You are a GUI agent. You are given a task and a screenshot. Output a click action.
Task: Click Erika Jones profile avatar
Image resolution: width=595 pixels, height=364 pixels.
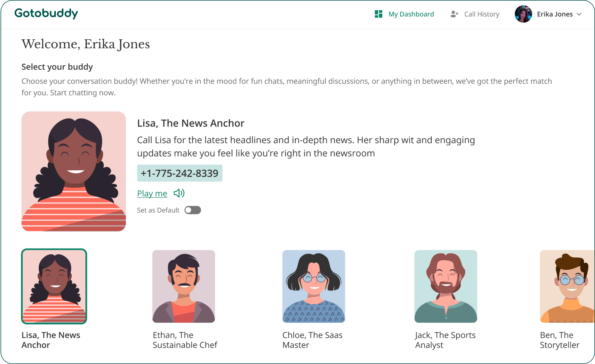tap(523, 14)
